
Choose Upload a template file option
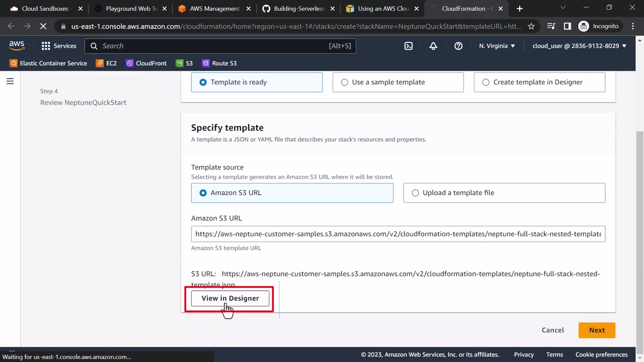[504, 193]
